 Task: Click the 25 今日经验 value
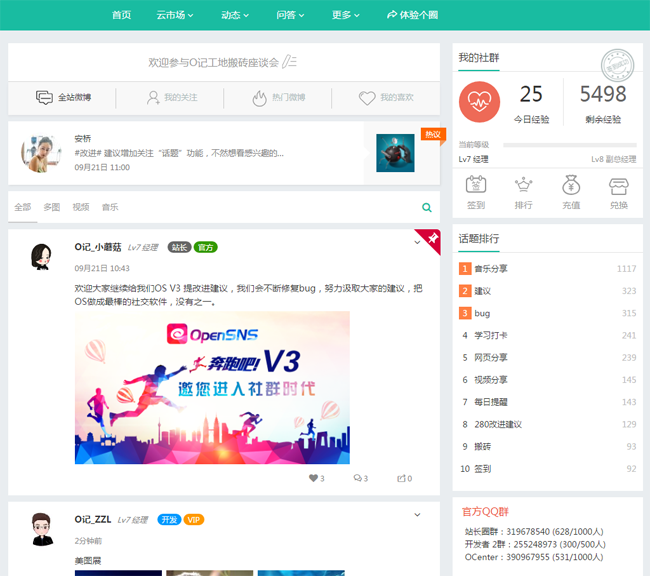pos(531,94)
